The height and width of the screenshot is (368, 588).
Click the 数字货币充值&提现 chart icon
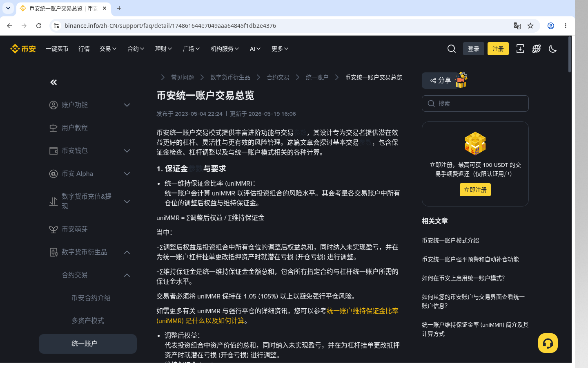tap(53, 202)
